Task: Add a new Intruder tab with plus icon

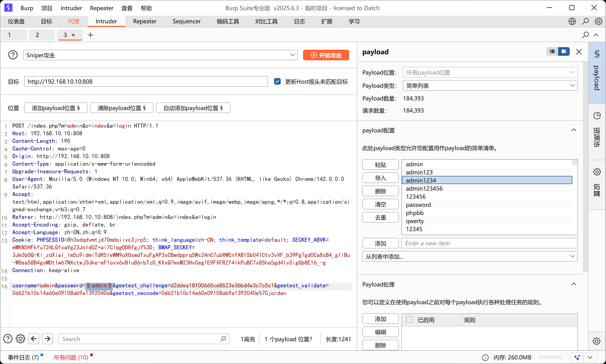Action: pos(91,35)
